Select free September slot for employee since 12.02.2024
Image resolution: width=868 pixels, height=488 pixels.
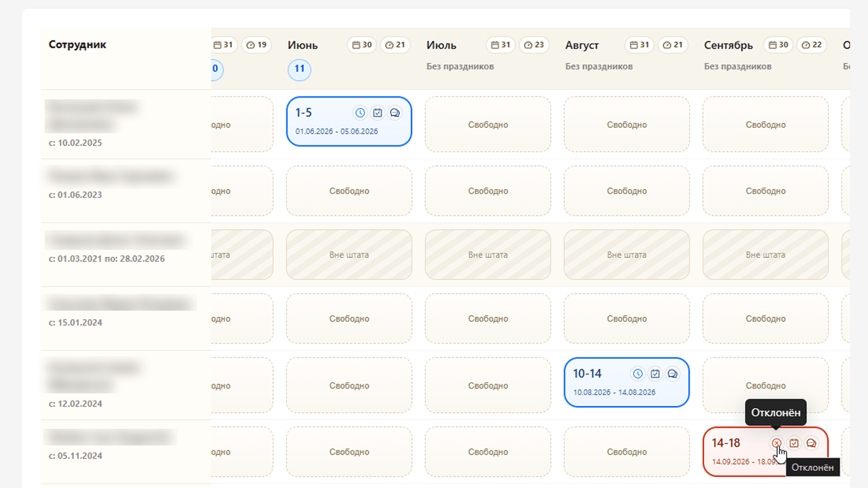pos(765,385)
